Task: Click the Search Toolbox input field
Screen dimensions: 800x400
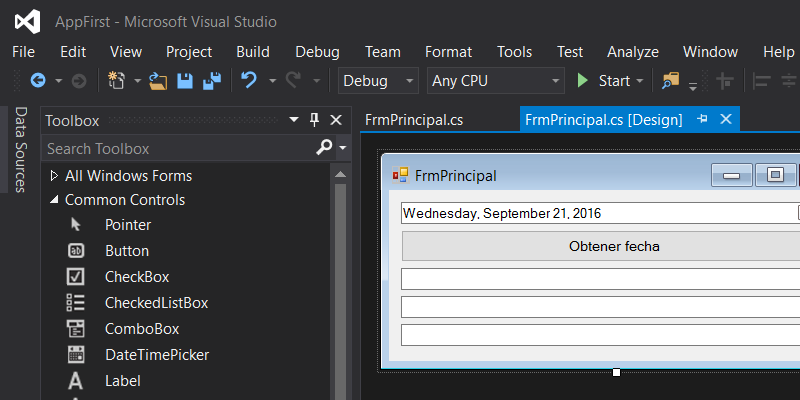Action: [x=180, y=148]
